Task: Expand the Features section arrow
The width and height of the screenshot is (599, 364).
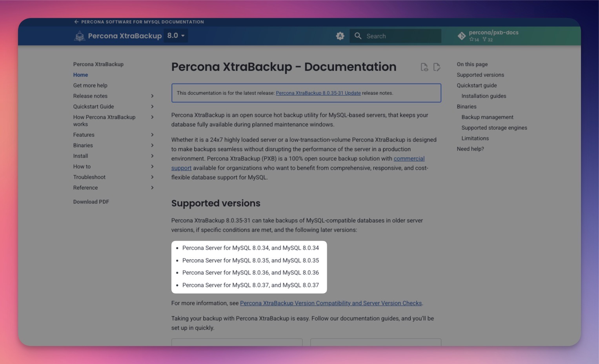Action: tap(152, 135)
